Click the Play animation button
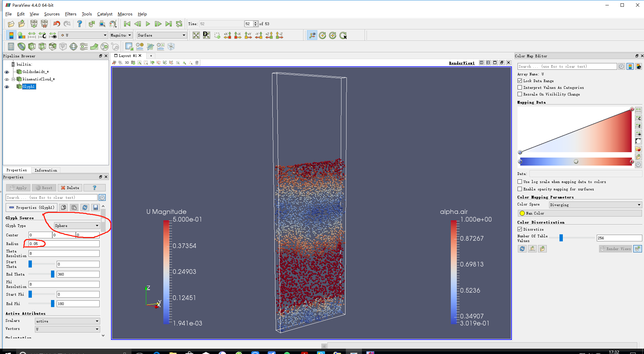This screenshot has height=354, width=644. coord(148,24)
